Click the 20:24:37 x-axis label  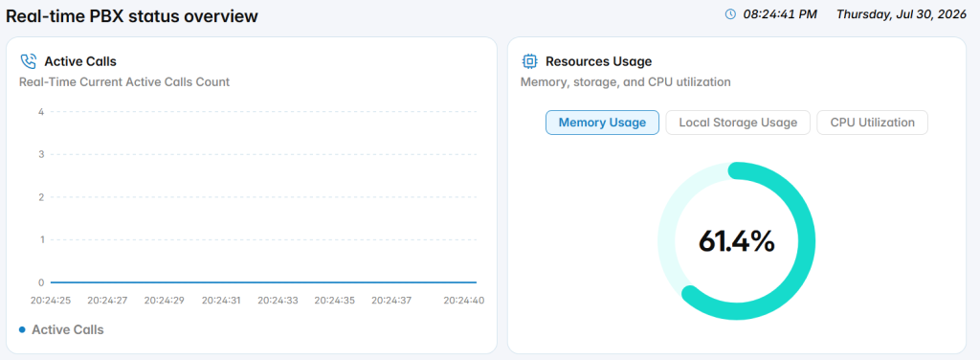tap(391, 300)
